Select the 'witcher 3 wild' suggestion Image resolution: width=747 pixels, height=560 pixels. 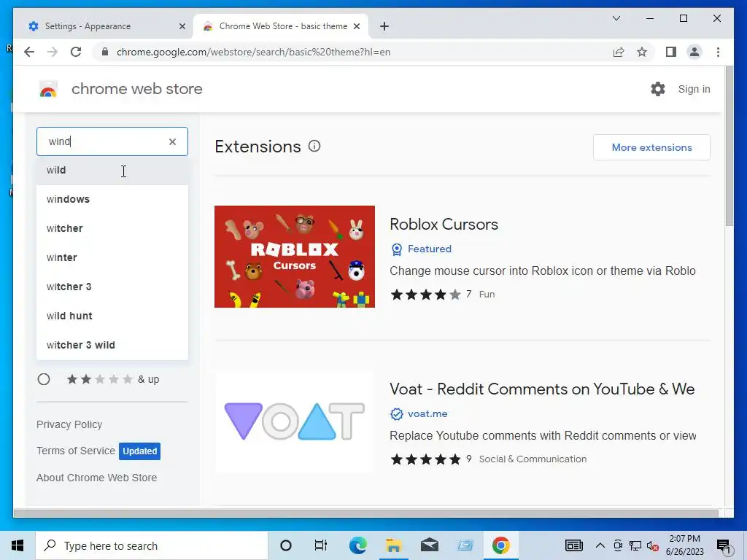[x=112, y=345]
